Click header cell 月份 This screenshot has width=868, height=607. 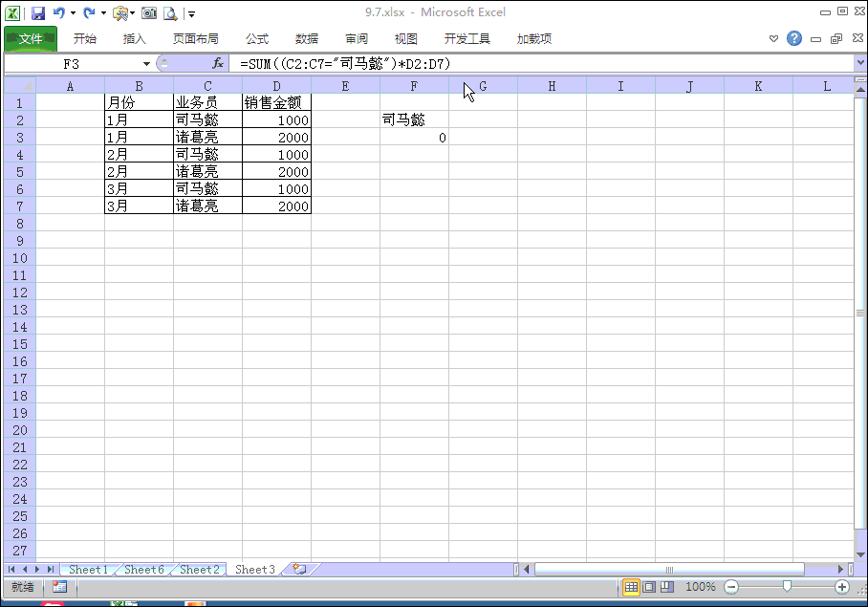tap(139, 103)
